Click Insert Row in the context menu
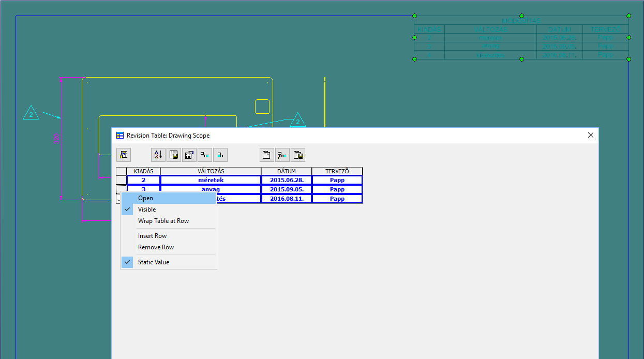 (151, 235)
